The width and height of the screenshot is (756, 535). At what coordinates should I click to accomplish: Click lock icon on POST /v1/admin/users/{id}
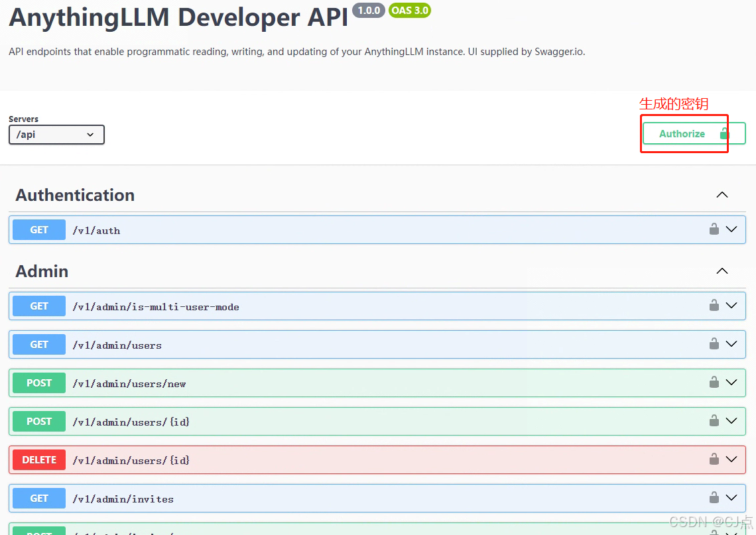tap(714, 421)
